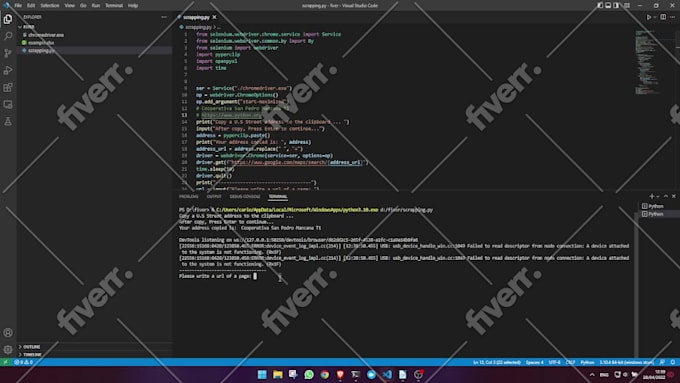Open the new terminal launch profile dropdown
Screen dimensions: 680x383
tap(658, 196)
